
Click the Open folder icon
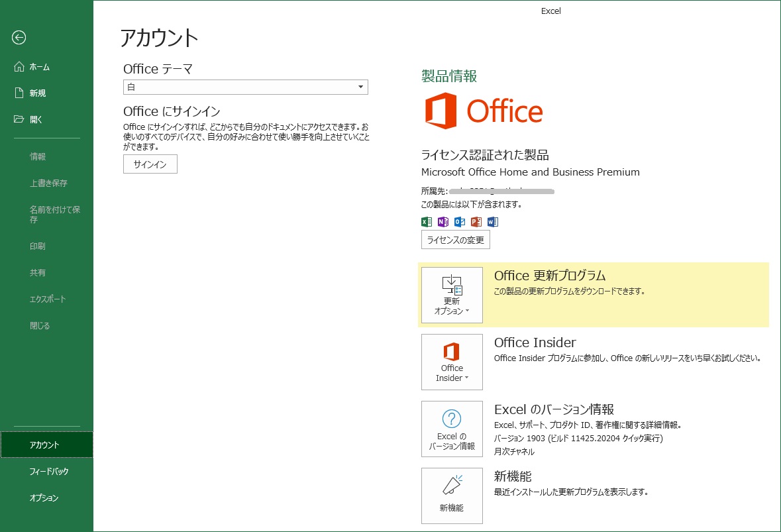click(19, 119)
